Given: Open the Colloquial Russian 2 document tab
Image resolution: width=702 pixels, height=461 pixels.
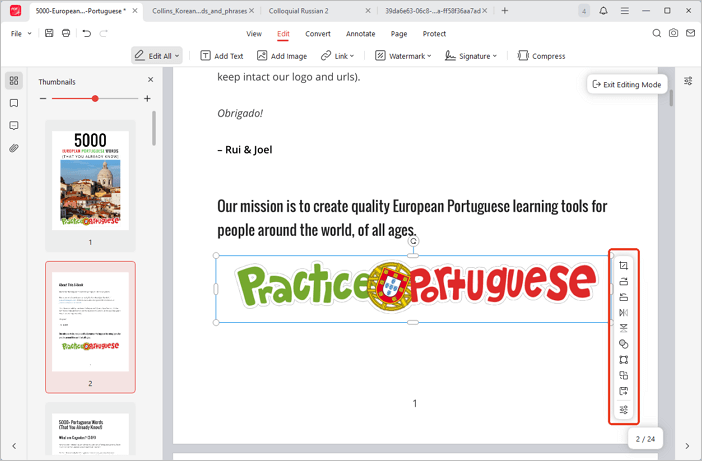Looking at the screenshot, I should [x=298, y=11].
